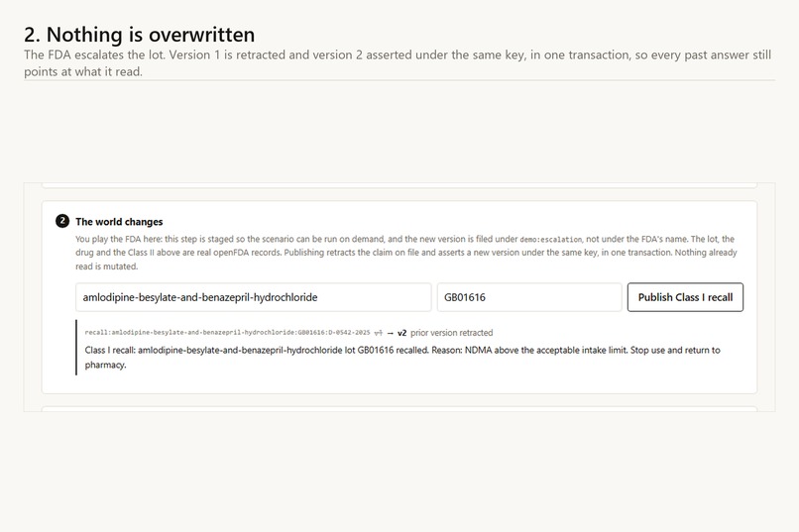Screen dimensions: 799x532
Task: Click the demo:escalation code label
Action: tap(550, 240)
